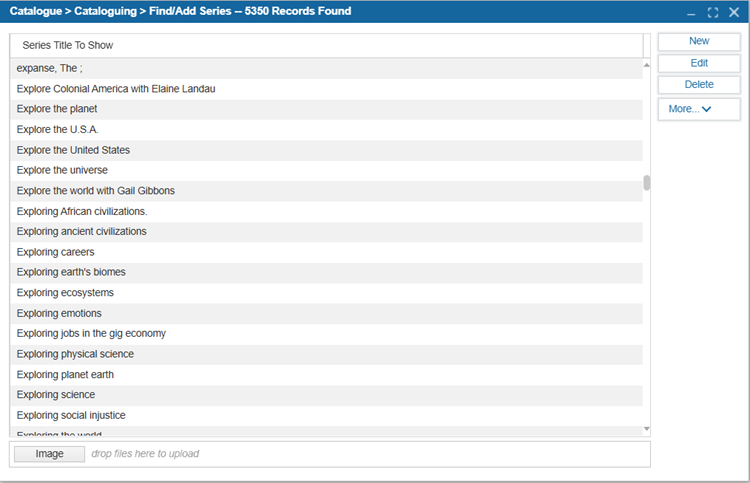This screenshot has width=750, height=483.
Task: Select the 'Exploring planet earth' row
Action: point(326,374)
